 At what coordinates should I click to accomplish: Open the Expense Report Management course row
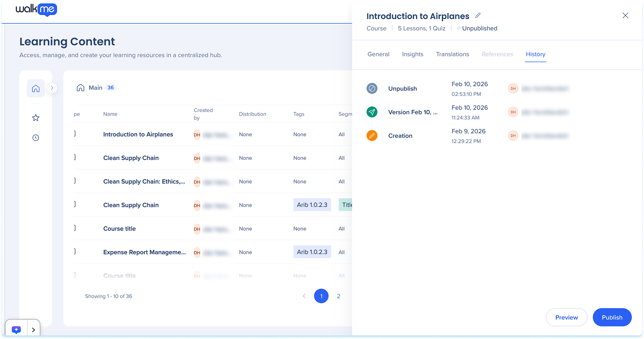tap(144, 252)
